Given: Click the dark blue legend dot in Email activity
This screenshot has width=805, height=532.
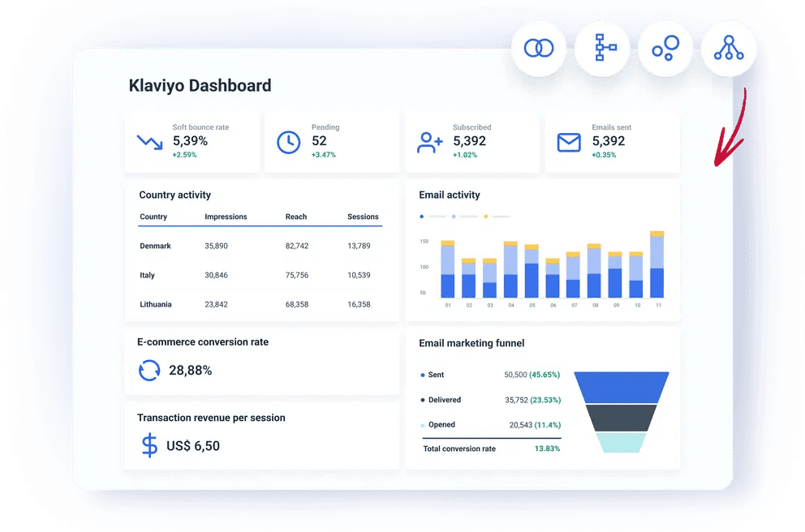Looking at the screenshot, I should [422, 217].
